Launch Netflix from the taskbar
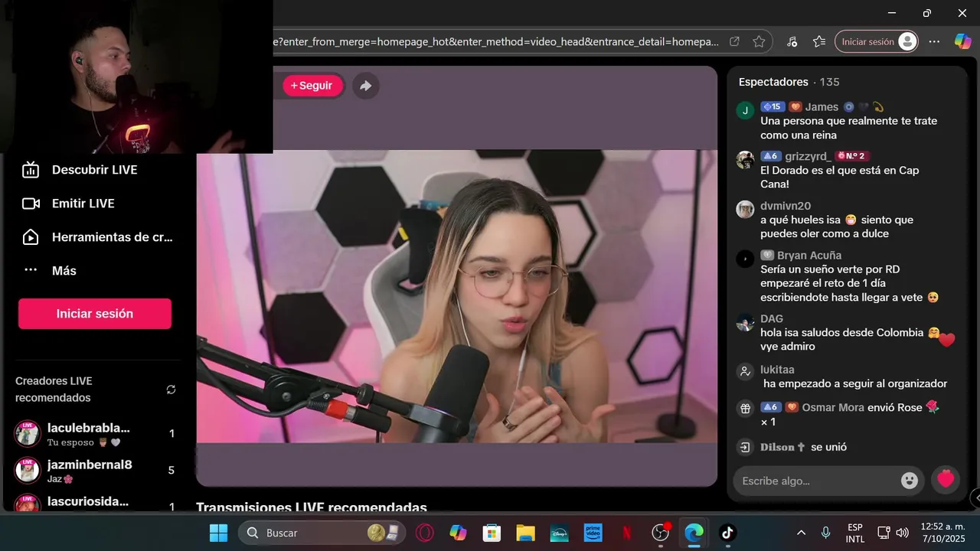This screenshot has width=980, height=551. pos(626,533)
